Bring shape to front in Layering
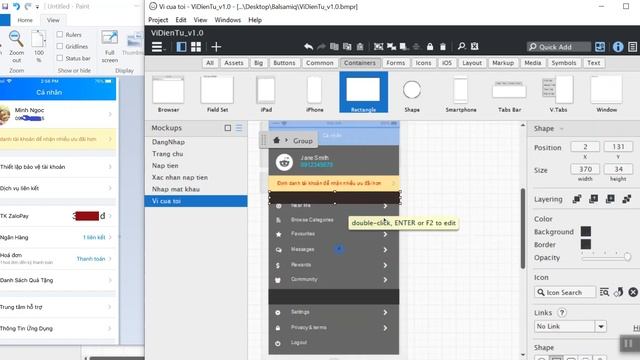This screenshot has height=360, width=640. tap(577, 199)
